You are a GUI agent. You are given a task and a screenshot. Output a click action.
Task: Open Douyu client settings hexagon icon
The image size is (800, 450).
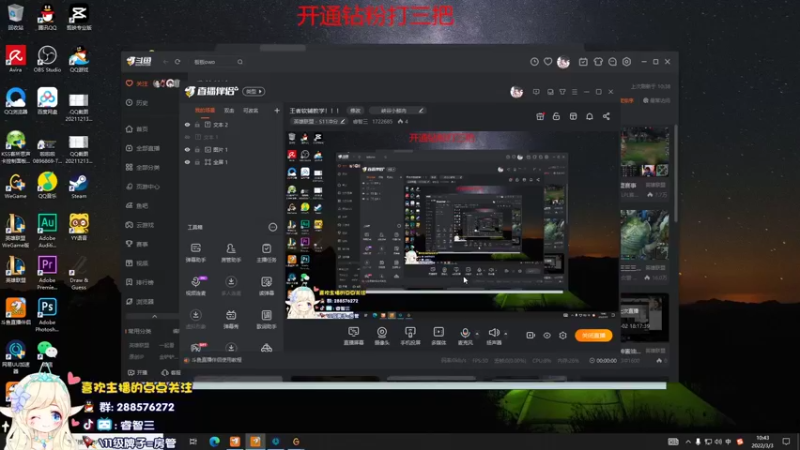point(627,62)
